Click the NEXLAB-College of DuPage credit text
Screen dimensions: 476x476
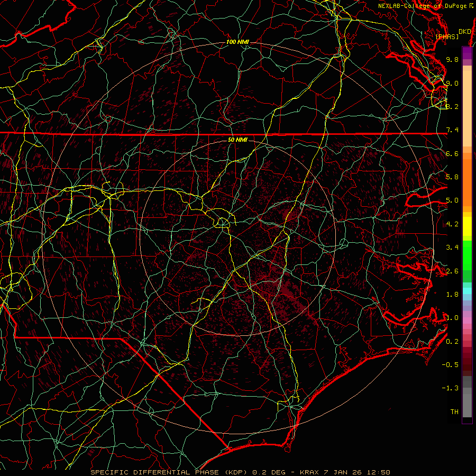tap(423, 6)
